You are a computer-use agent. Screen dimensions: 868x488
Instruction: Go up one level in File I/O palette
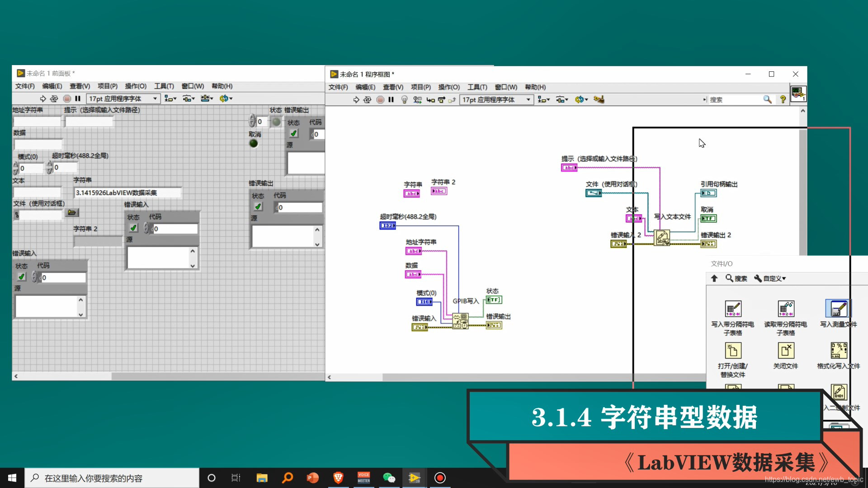(x=714, y=278)
